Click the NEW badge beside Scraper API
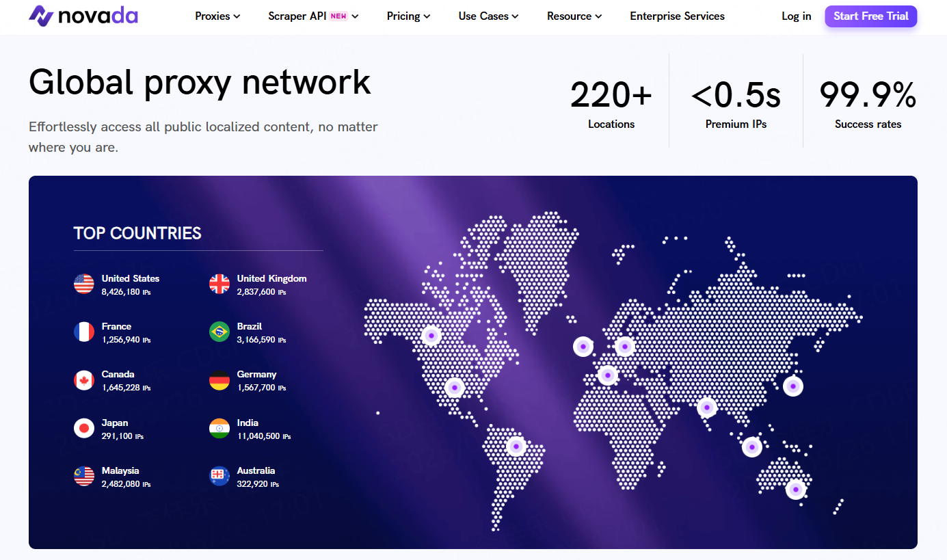 tap(338, 16)
